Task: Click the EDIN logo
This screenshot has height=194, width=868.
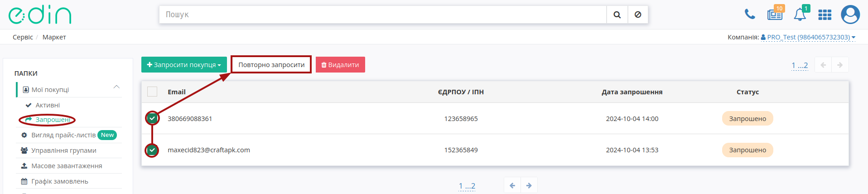Action: 40,15
